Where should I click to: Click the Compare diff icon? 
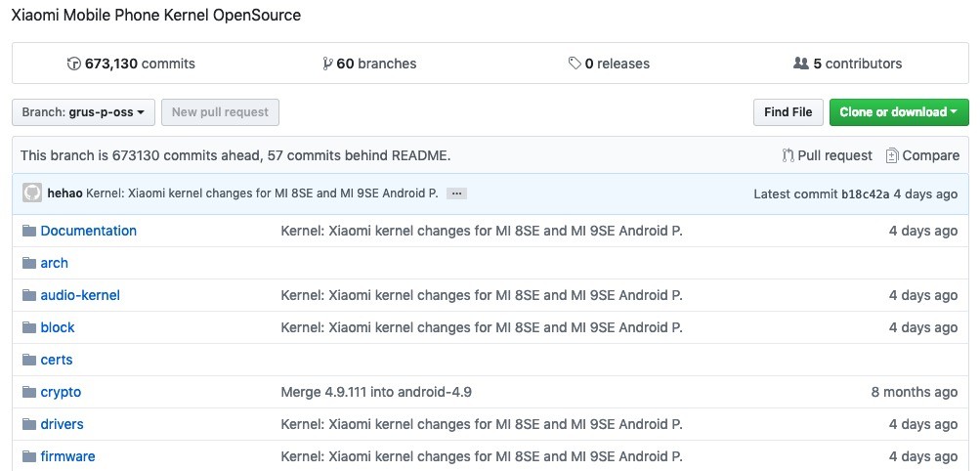pos(892,155)
